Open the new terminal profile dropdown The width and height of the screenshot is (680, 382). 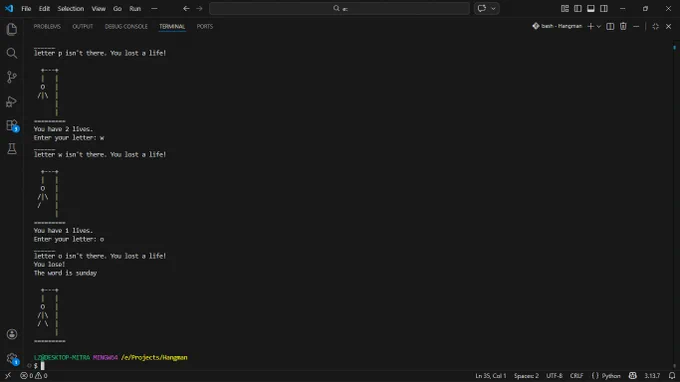(599, 26)
